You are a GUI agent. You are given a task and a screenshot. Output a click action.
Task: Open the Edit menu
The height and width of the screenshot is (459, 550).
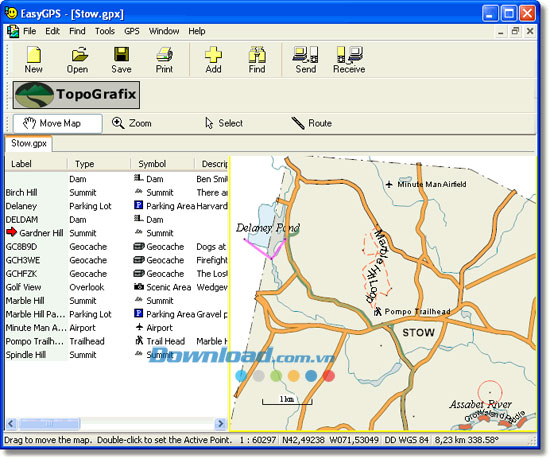(x=52, y=31)
